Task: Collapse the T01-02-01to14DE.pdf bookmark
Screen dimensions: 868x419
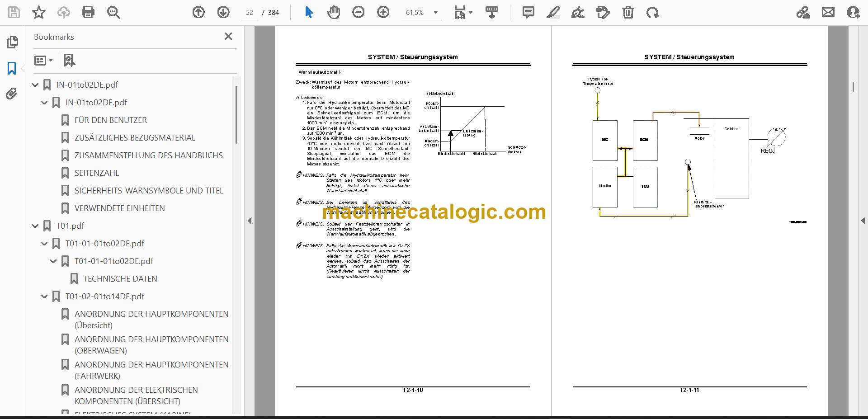Action: click(x=44, y=297)
